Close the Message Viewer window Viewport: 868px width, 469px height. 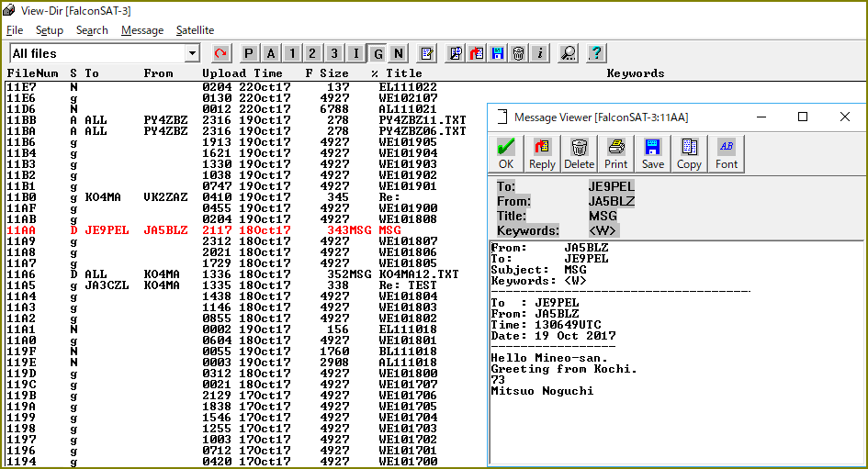[x=844, y=117]
